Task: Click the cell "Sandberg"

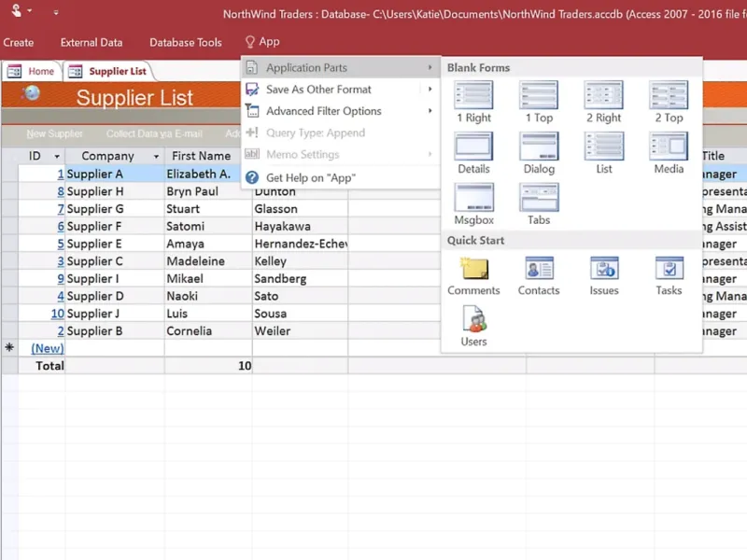Action: [300, 279]
